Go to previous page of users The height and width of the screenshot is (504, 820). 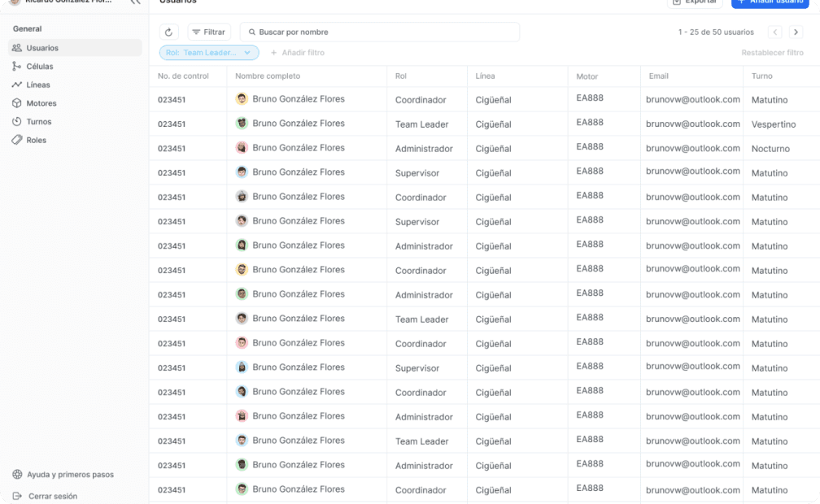[775, 32]
